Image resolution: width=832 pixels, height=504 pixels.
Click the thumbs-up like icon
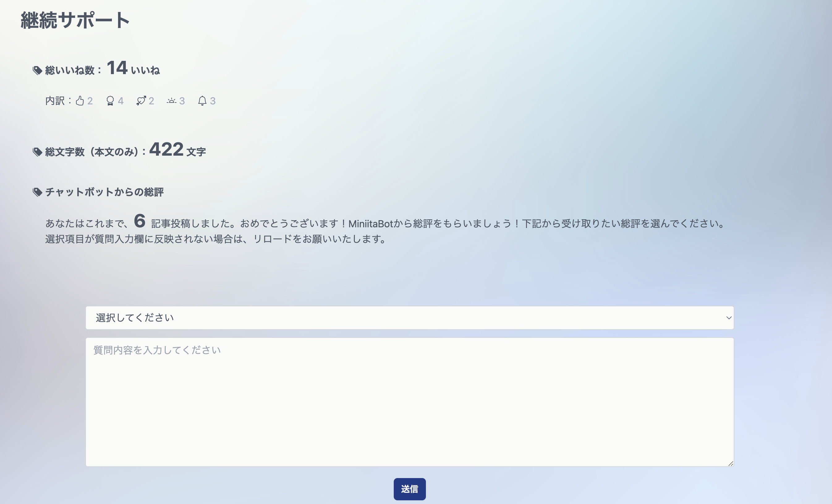81,101
